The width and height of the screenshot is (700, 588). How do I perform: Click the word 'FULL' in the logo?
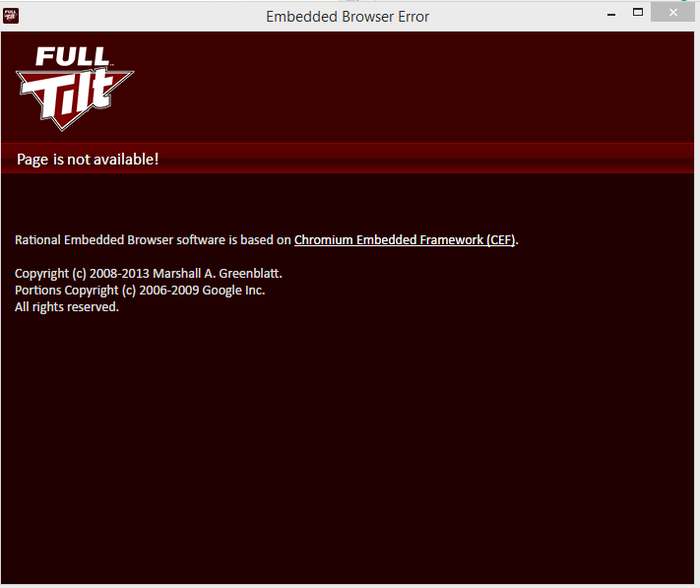[72, 57]
